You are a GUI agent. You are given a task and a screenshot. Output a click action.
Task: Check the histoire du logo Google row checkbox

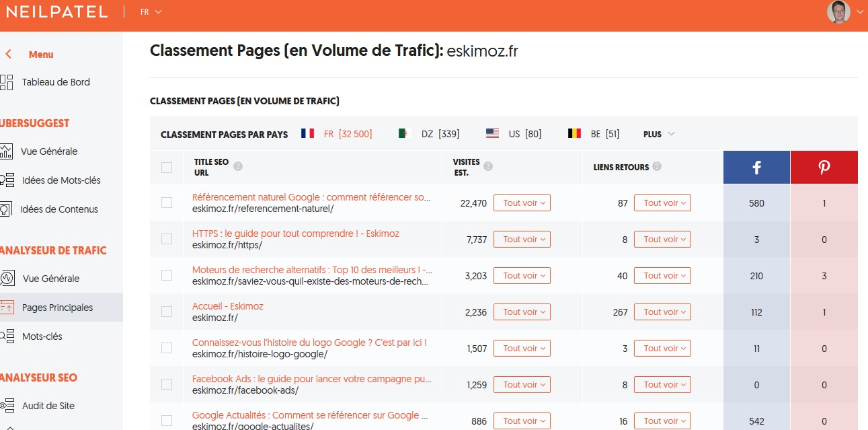tap(167, 348)
